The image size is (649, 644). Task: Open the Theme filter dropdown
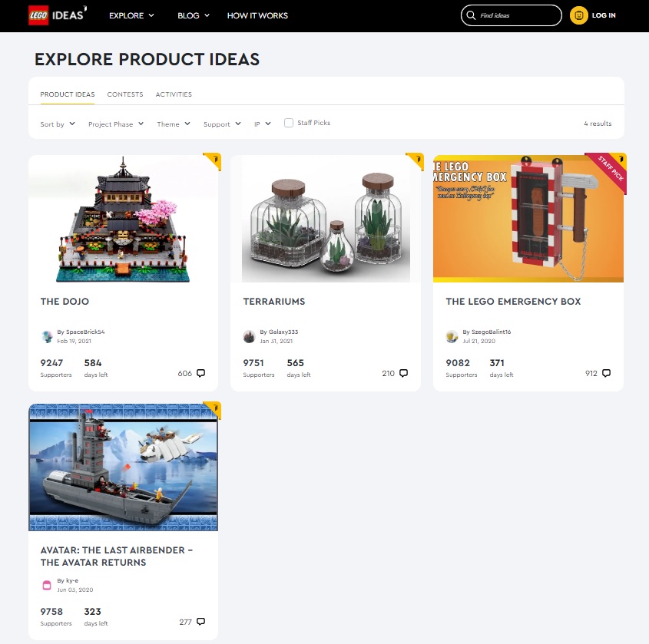174,124
